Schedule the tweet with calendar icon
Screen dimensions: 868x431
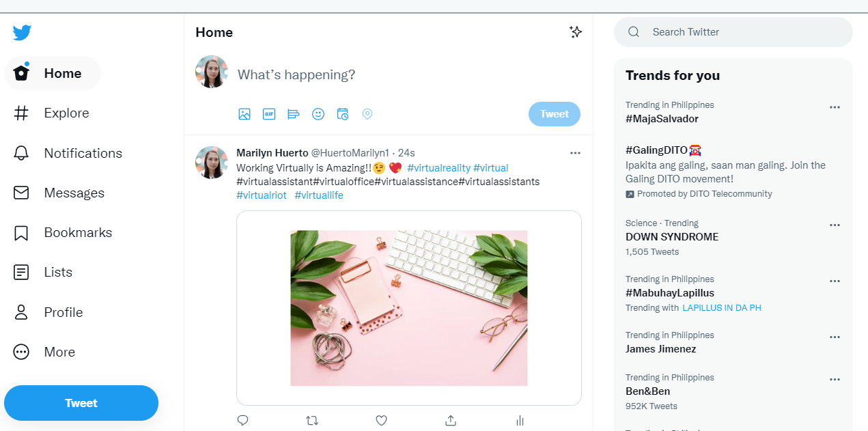tap(343, 114)
